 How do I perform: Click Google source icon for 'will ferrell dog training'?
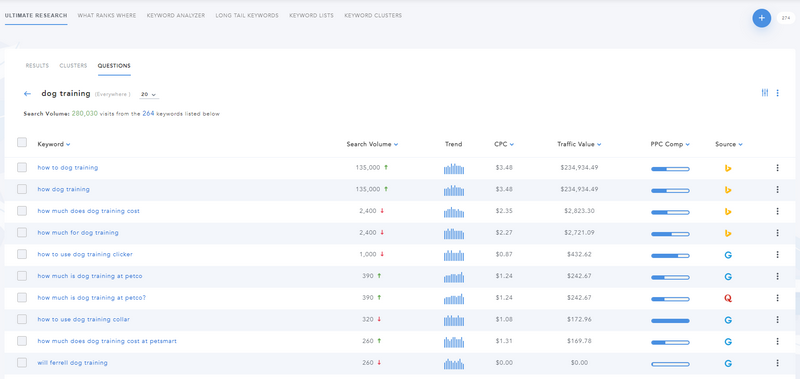click(728, 363)
